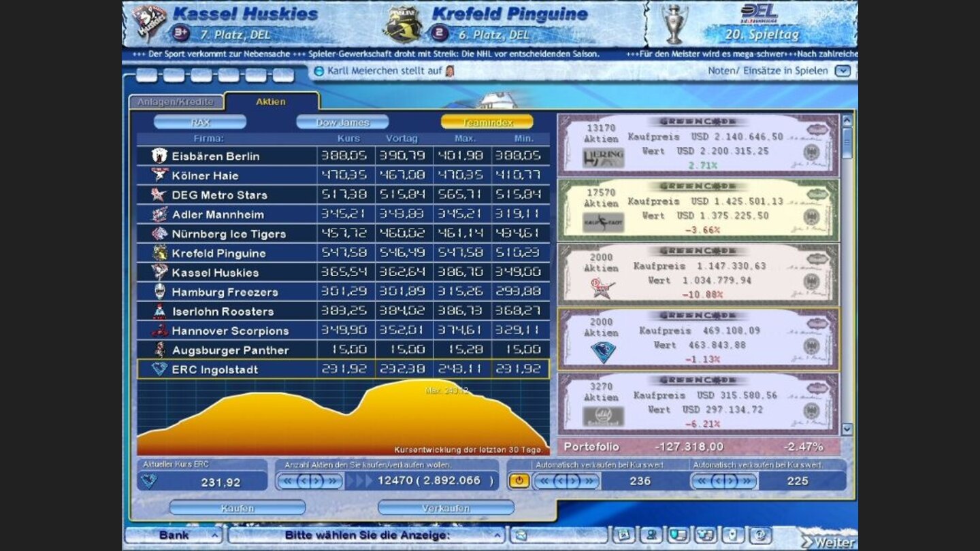Select the certificate with Kaufpreis 1.147.330,63

[698, 274]
